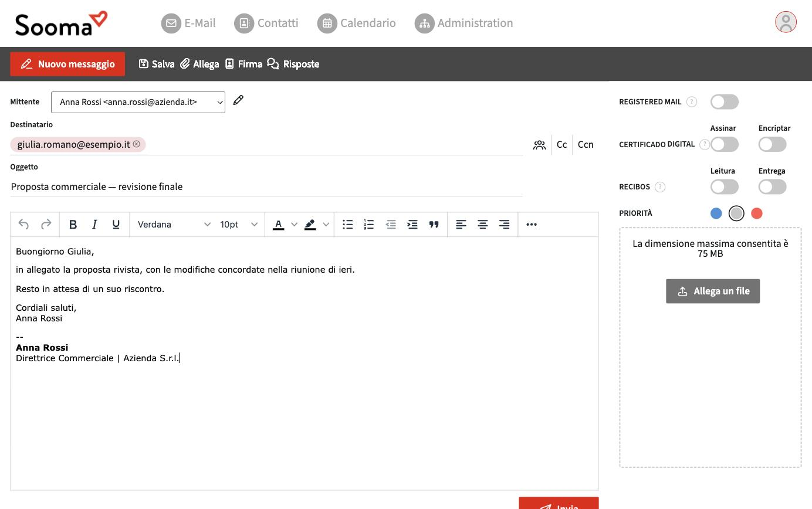Click Allega un file upload button
The width and height of the screenshot is (812, 509).
[x=713, y=291]
